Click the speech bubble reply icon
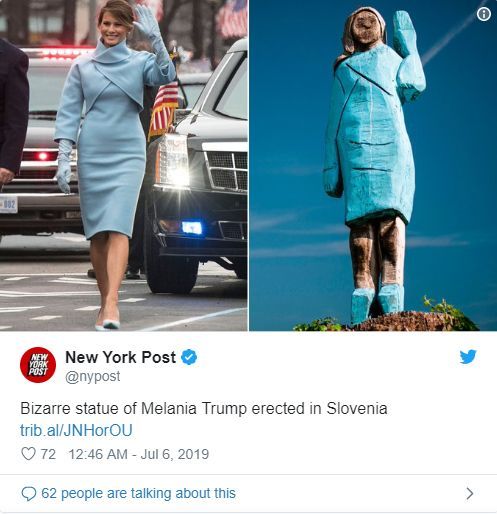The image size is (497, 514). click(29, 494)
